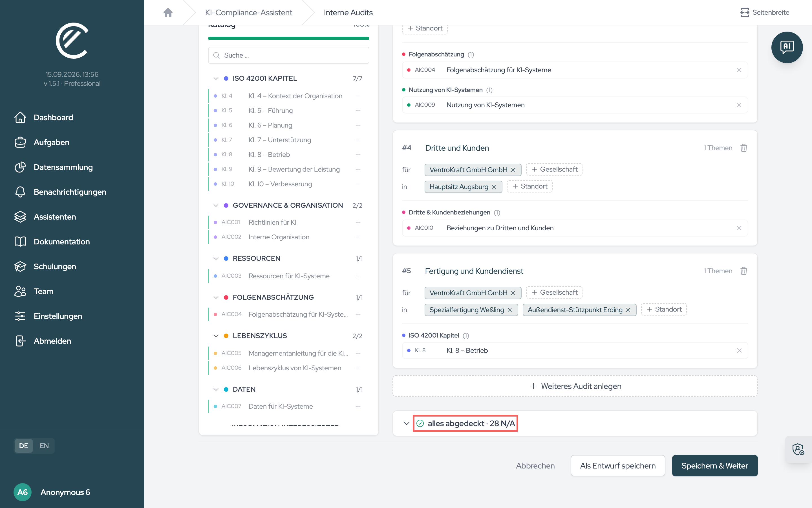Add Kl. 4 – Kontext der Organisation via plus
The width and height of the screenshot is (812, 508).
[358, 96]
